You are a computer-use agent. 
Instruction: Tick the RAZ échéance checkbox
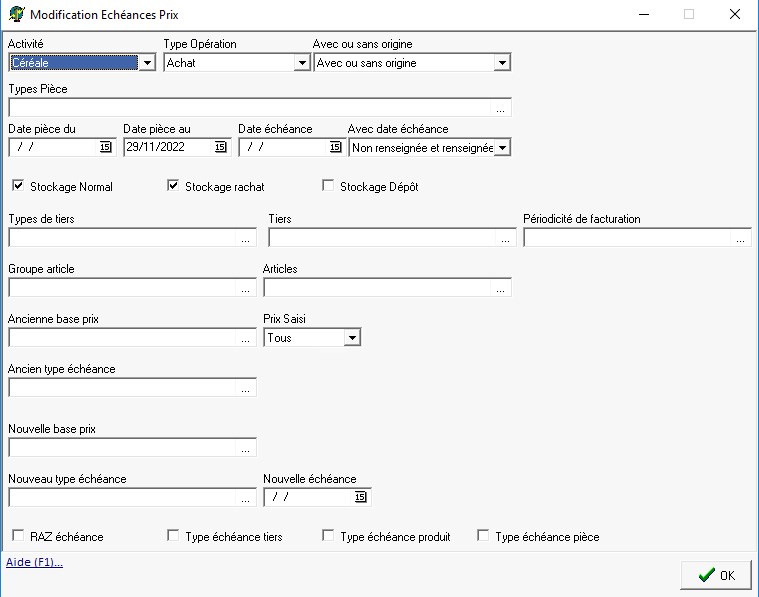[18, 536]
